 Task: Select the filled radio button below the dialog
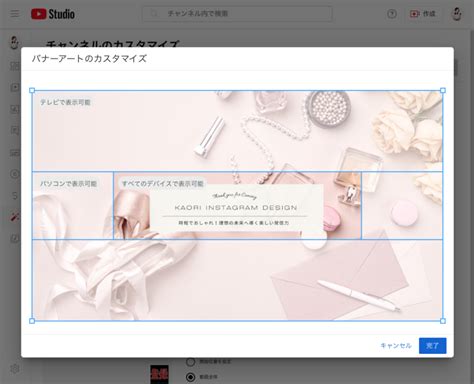pyautogui.click(x=190, y=377)
